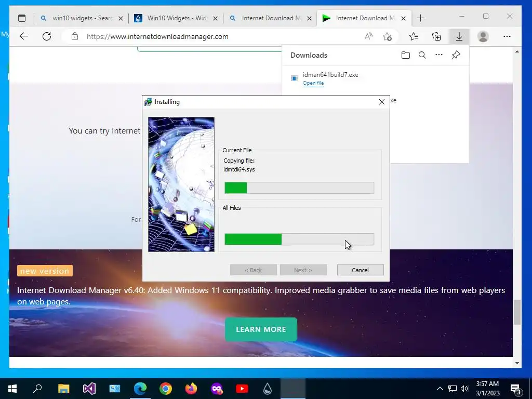Open the Downloads folder icon

(405, 55)
